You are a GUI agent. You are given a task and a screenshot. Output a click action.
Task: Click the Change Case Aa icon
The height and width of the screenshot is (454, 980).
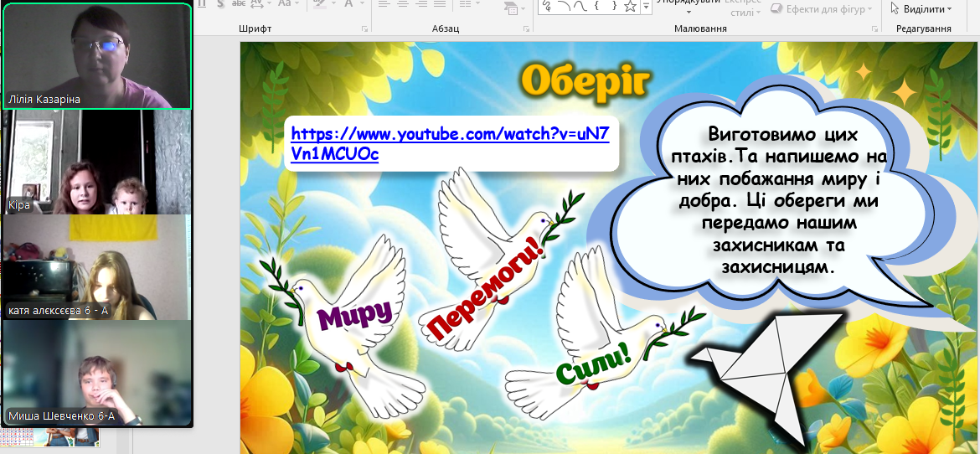pyautogui.click(x=285, y=3)
